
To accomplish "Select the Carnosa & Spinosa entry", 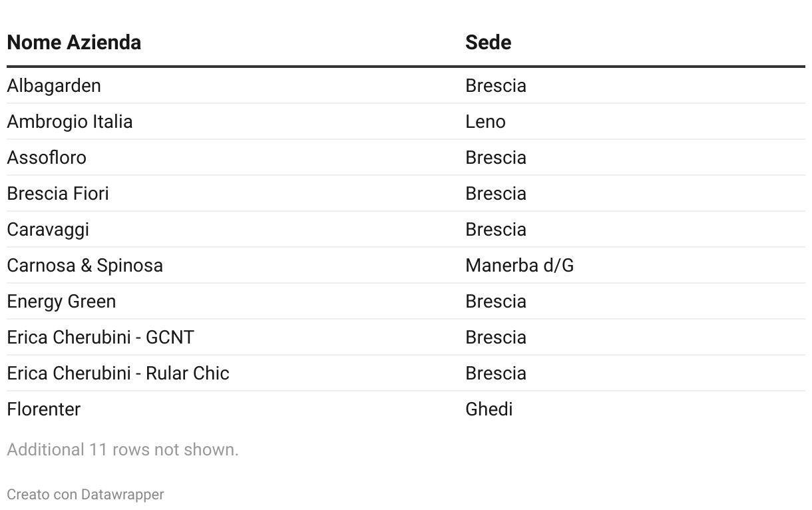I will [x=85, y=266].
